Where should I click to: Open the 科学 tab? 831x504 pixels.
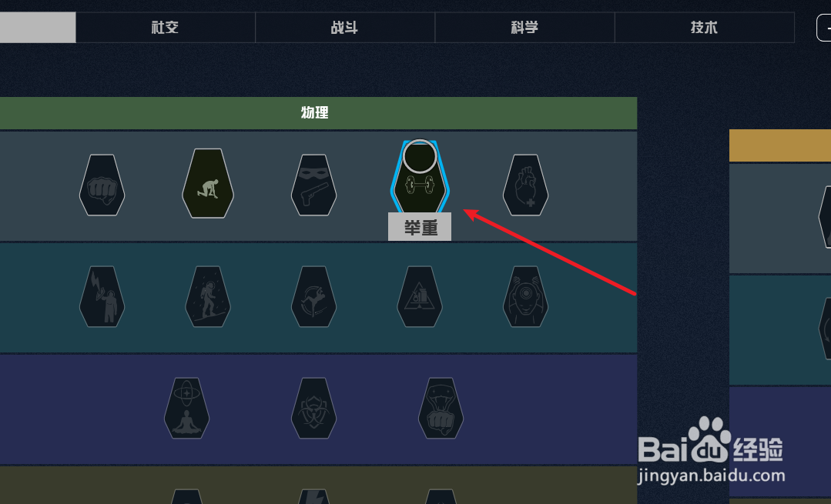524,27
